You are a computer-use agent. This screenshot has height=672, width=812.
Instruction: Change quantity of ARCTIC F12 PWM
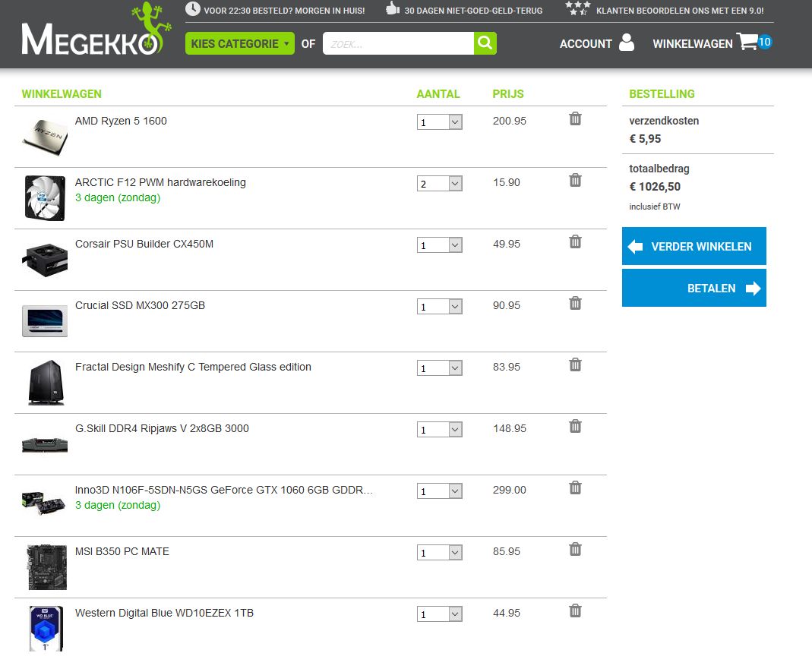click(x=440, y=184)
